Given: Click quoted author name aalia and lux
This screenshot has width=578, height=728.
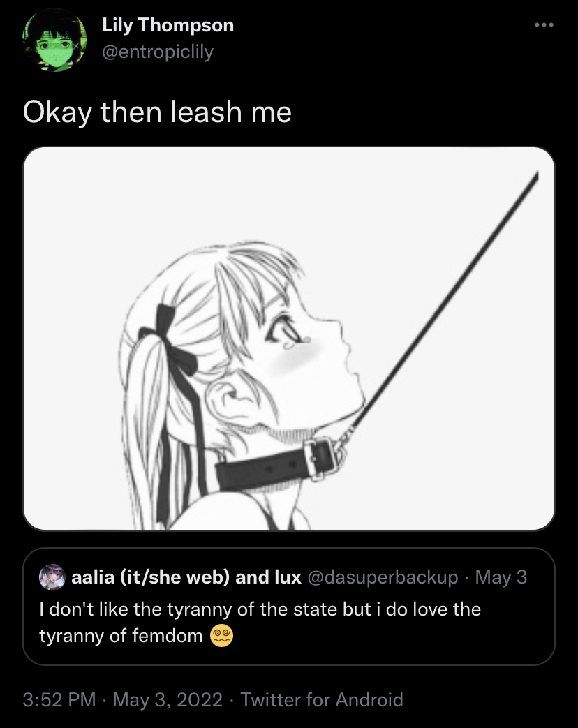Looking at the screenshot, I should point(186,577).
